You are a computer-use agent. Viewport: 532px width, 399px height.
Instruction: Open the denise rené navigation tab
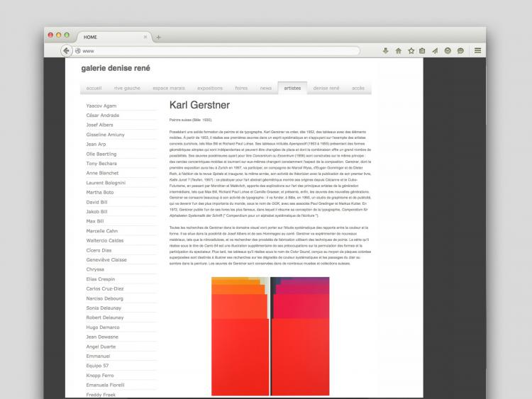coord(326,88)
